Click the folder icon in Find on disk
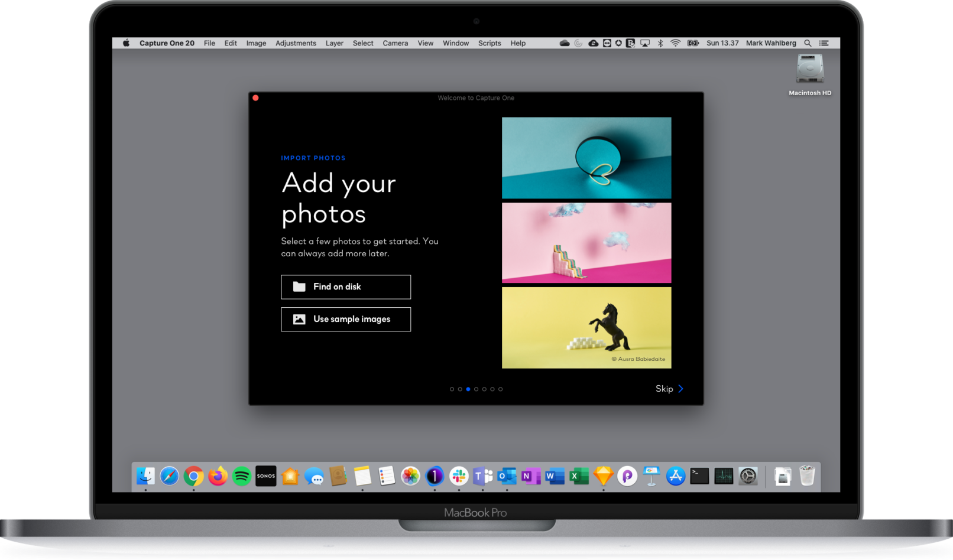 [299, 286]
